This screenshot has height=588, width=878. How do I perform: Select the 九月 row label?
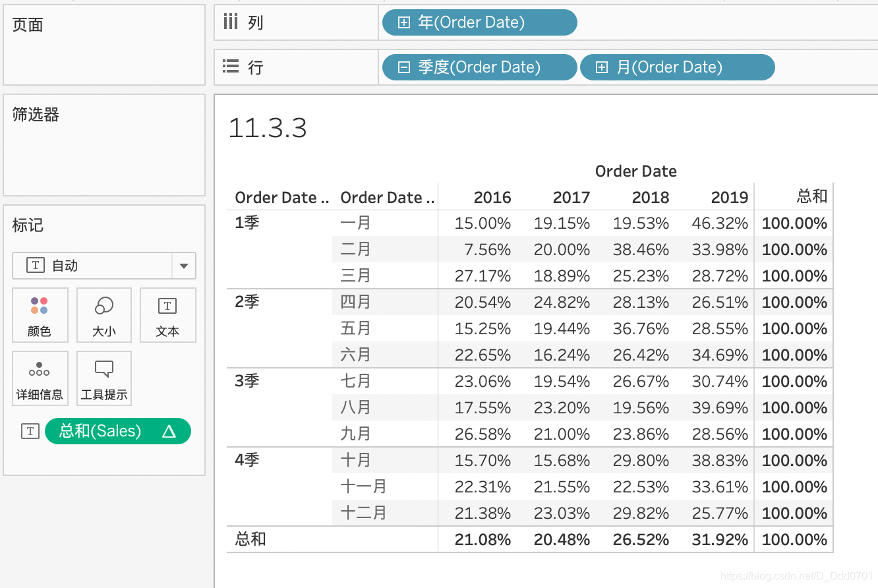tap(355, 434)
